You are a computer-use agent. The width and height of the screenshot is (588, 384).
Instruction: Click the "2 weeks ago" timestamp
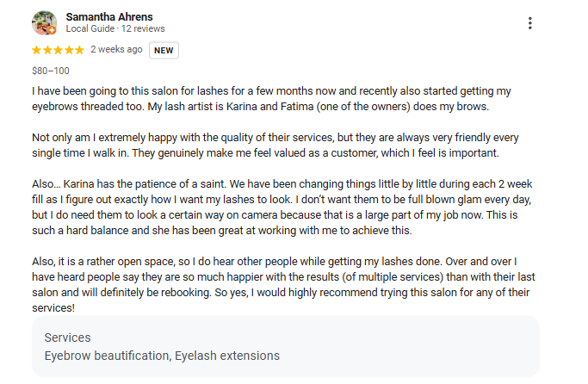point(116,50)
